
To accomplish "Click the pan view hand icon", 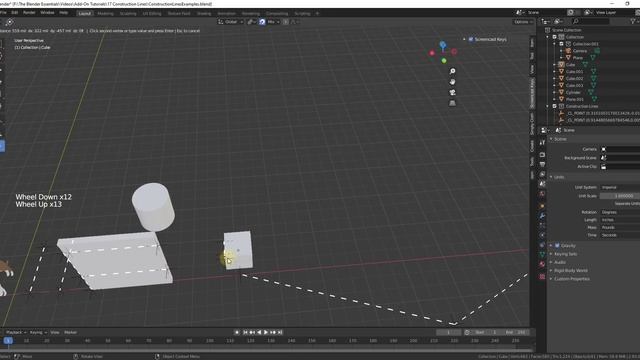I will click(x=452, y=82).
